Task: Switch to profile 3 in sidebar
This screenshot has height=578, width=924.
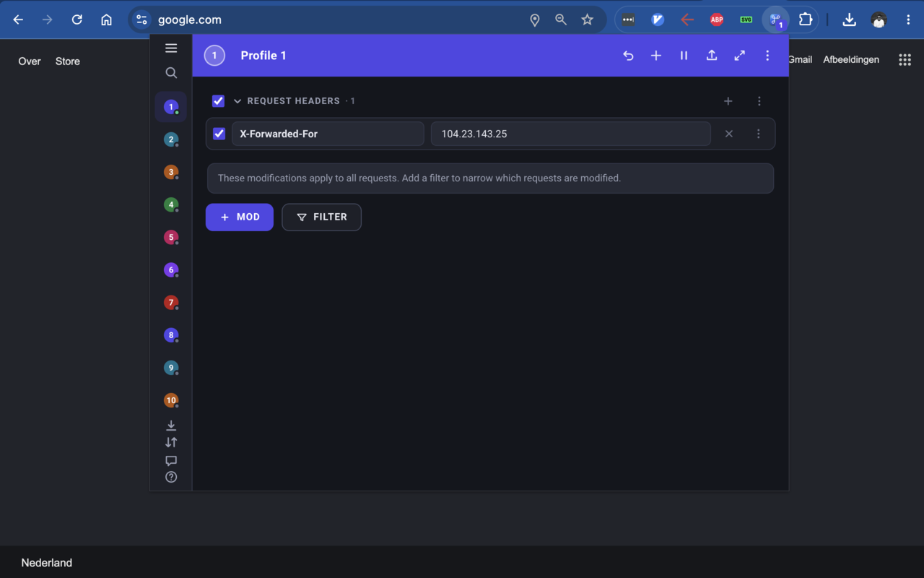Action: tap(171, 172)
